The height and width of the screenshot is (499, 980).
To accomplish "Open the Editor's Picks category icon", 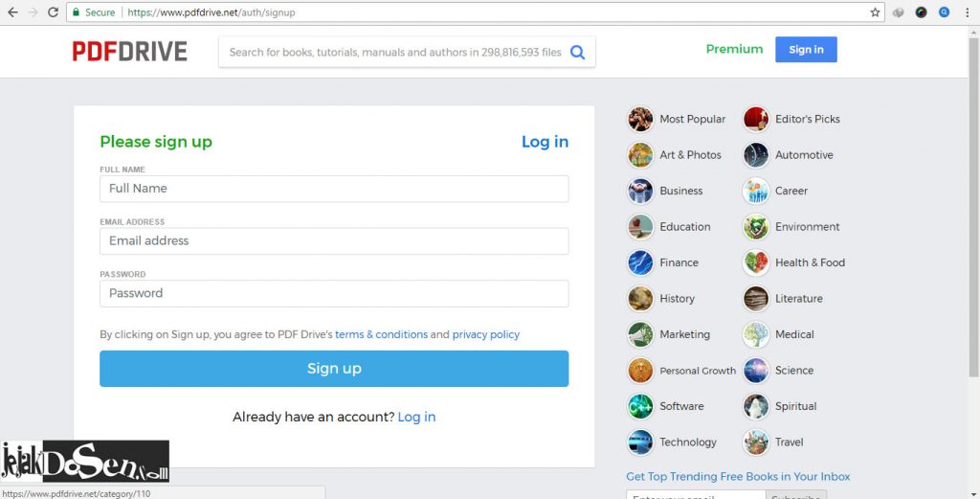I will (756, 119).
